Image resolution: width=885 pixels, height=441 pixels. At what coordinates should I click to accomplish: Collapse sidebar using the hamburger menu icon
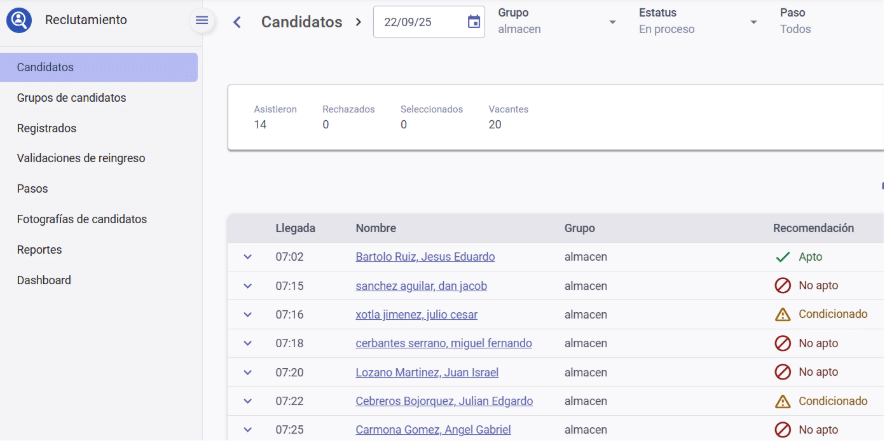(x=202, y=21)
